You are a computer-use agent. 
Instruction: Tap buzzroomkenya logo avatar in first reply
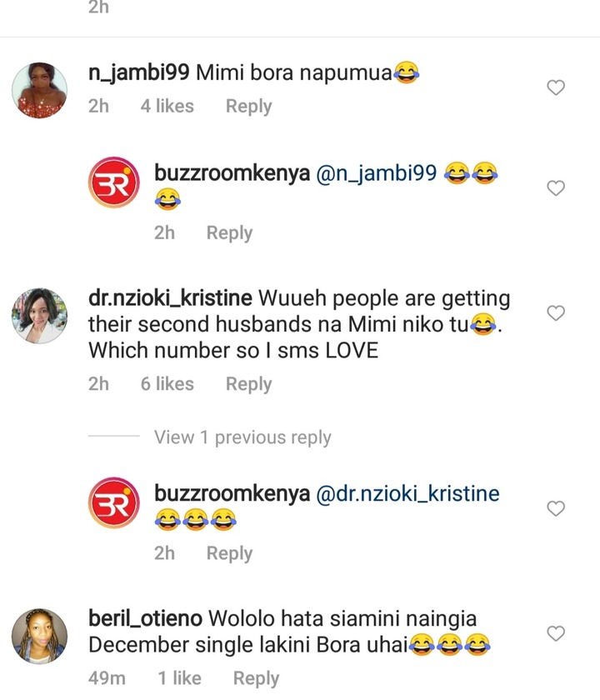114,182
